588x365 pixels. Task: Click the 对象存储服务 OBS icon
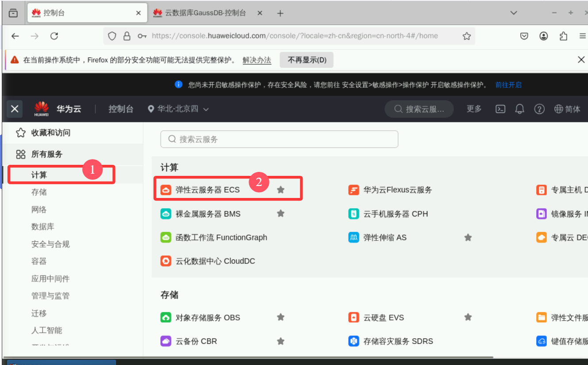pos(165,317)
